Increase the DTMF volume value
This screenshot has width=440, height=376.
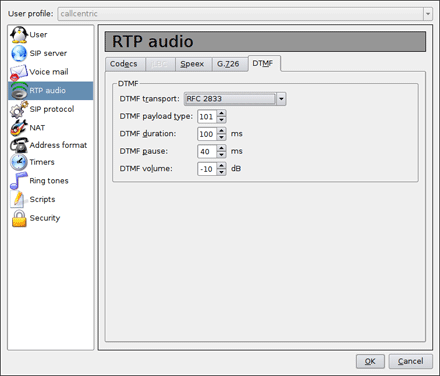tap(222, 166)
